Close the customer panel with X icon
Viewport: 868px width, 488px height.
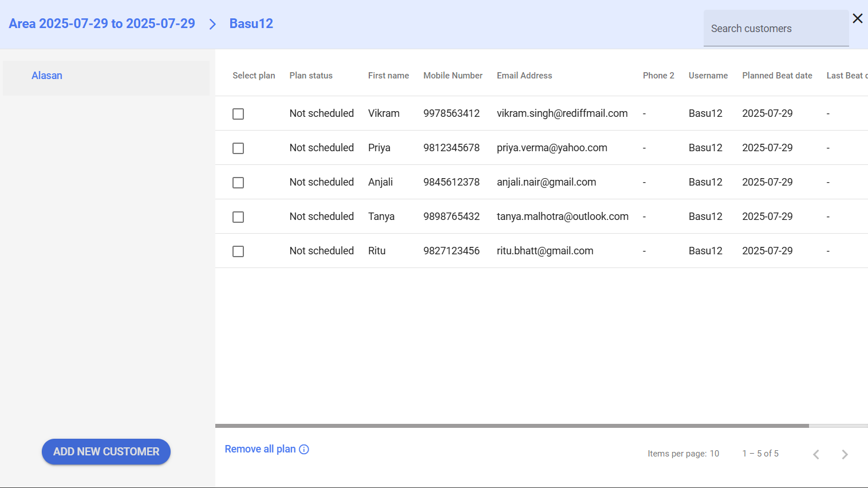point(857,18)
